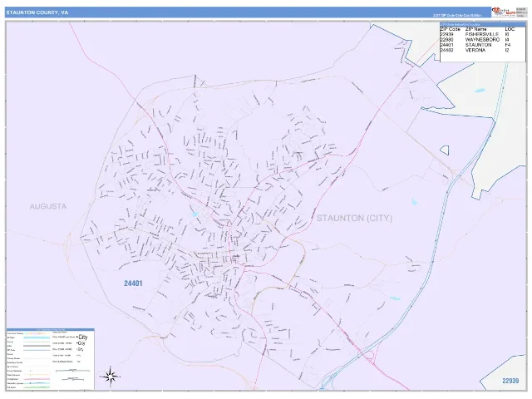Click the green line swatch in legend
The image size is (532, 399).
click(37, 387)
